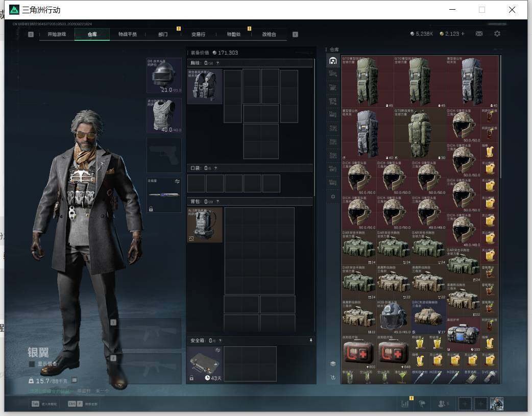Viewport: 532px width, 416px height.
Task: Select the H09 helmet 45.0/45.0
Action: 394,317
